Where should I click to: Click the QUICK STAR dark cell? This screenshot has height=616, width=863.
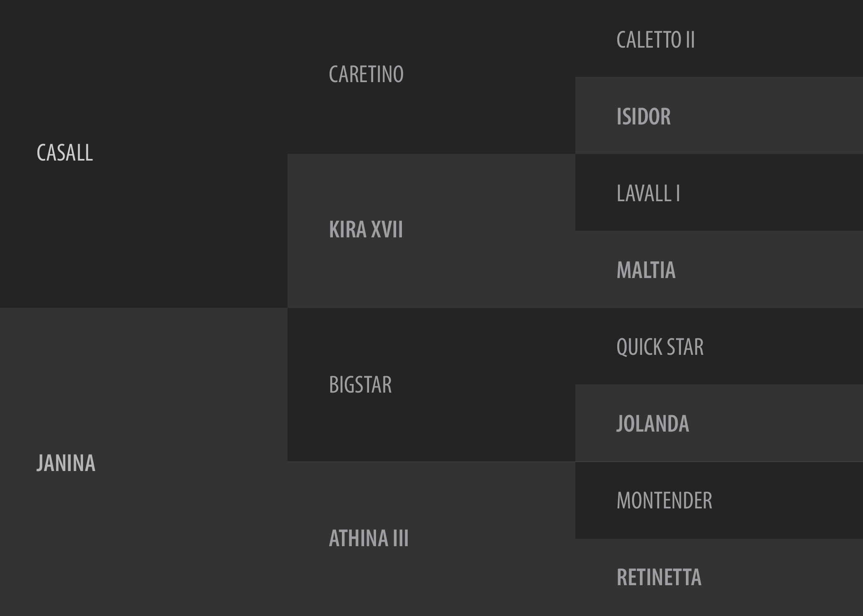tap(719, 346)
